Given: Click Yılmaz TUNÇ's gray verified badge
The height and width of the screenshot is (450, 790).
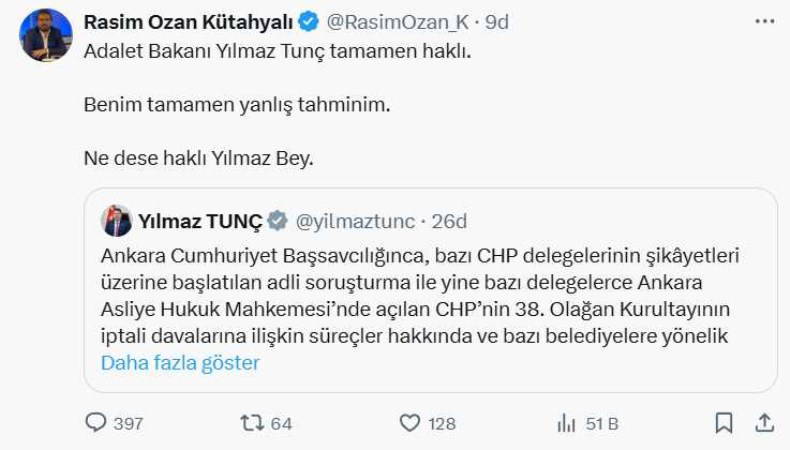Looking at the screenshot, I should (278, 221).
